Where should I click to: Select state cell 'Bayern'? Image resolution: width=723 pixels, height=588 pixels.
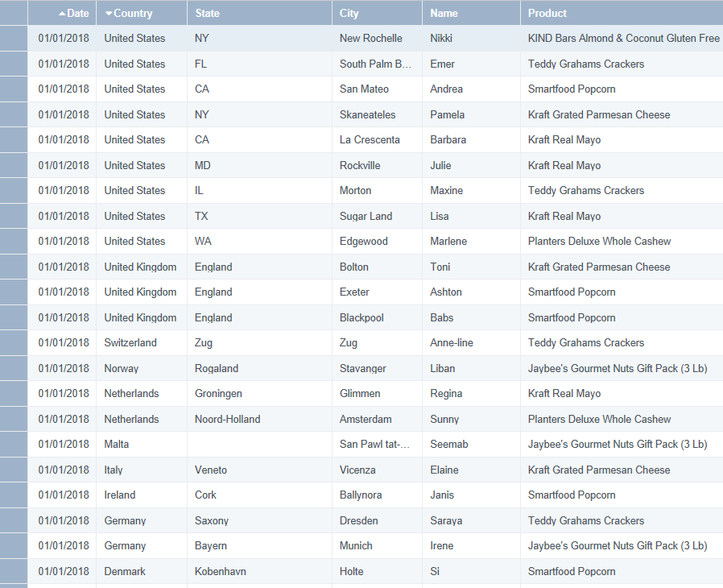tap(259, 545)
